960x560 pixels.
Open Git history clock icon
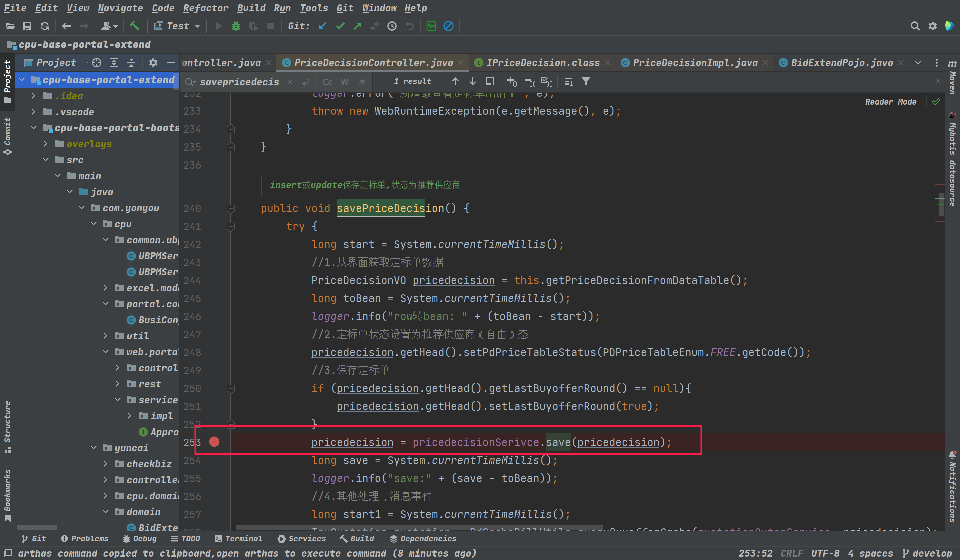(392, 26)
